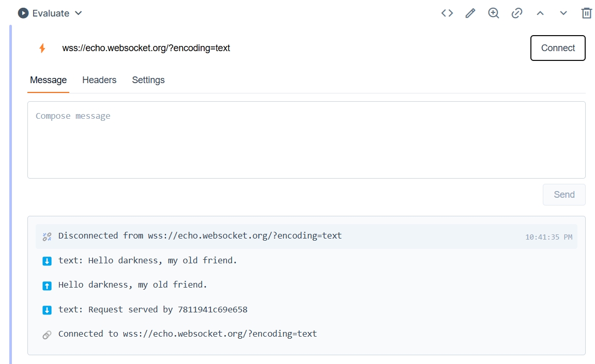Click the WebSocket URL field
Viewport: 595px width, 364px height.
[289, 48]
